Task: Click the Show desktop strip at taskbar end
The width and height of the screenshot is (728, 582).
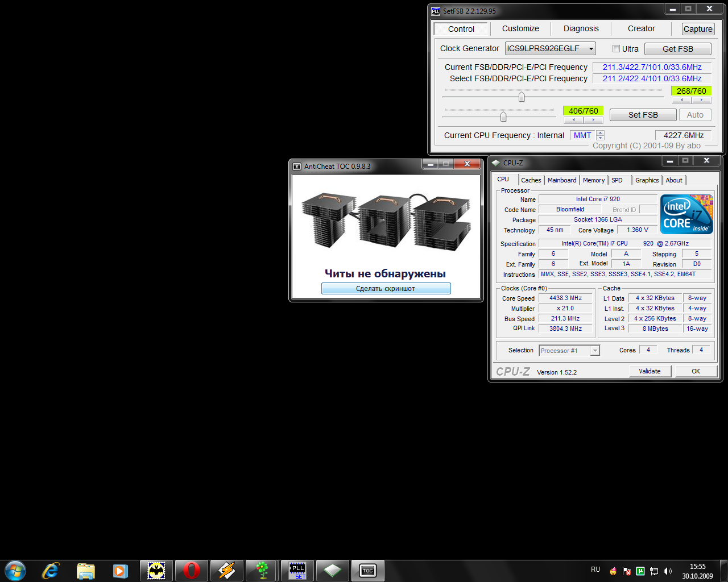Action: pos(723,571)
